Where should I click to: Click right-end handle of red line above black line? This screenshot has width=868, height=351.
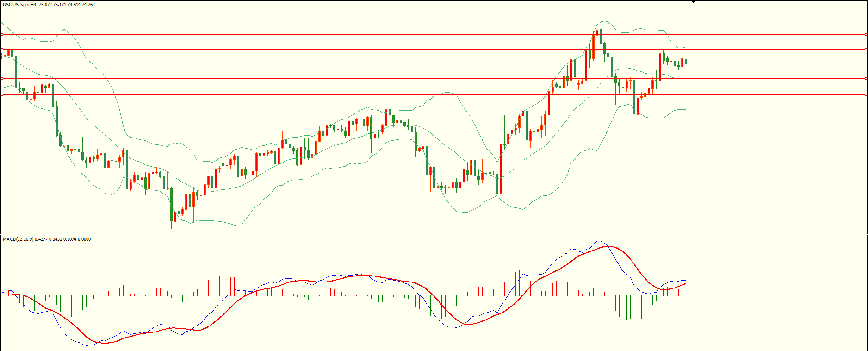pos(866,49)
